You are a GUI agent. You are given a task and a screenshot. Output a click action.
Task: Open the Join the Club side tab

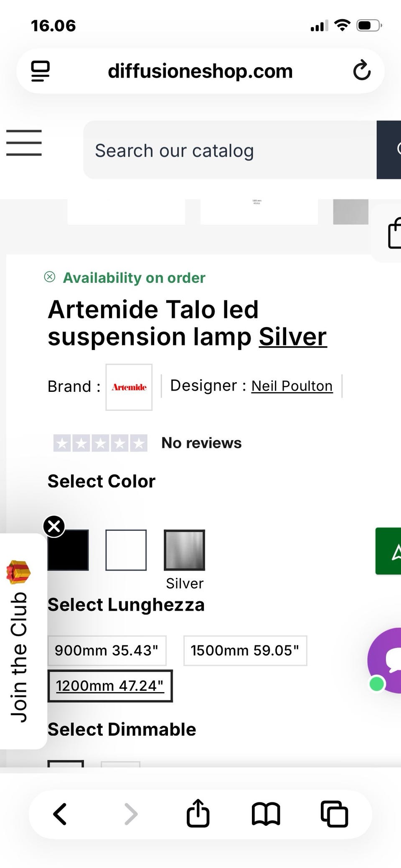coord(19,644)
